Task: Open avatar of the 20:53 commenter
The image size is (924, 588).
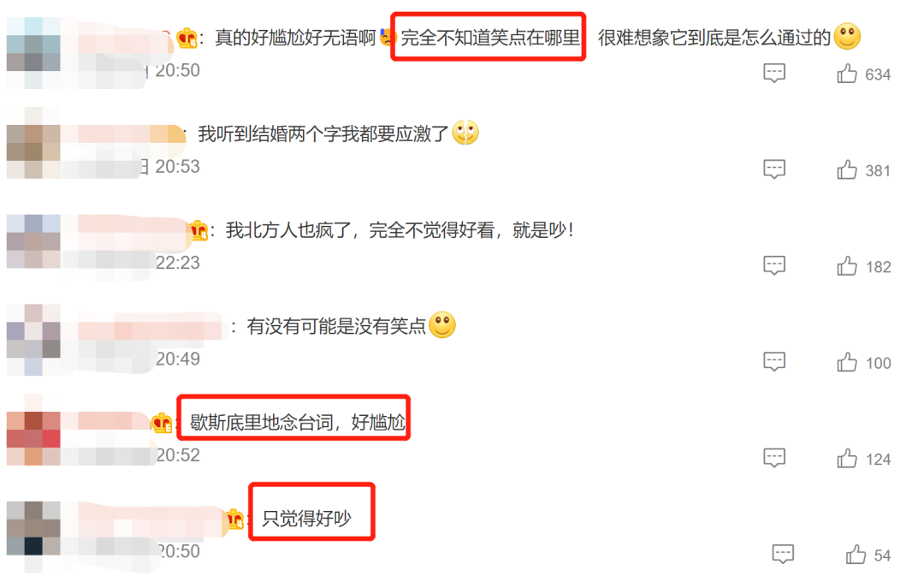Action: click(x=33, y=143)
